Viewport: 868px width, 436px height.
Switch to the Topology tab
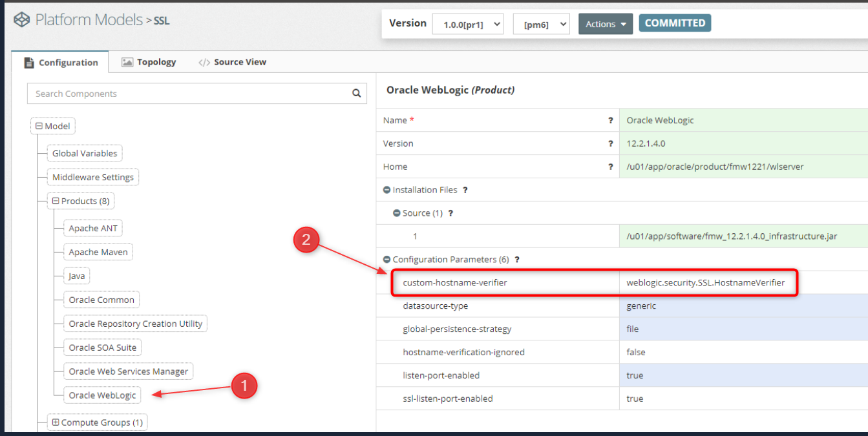click(149, 62)
